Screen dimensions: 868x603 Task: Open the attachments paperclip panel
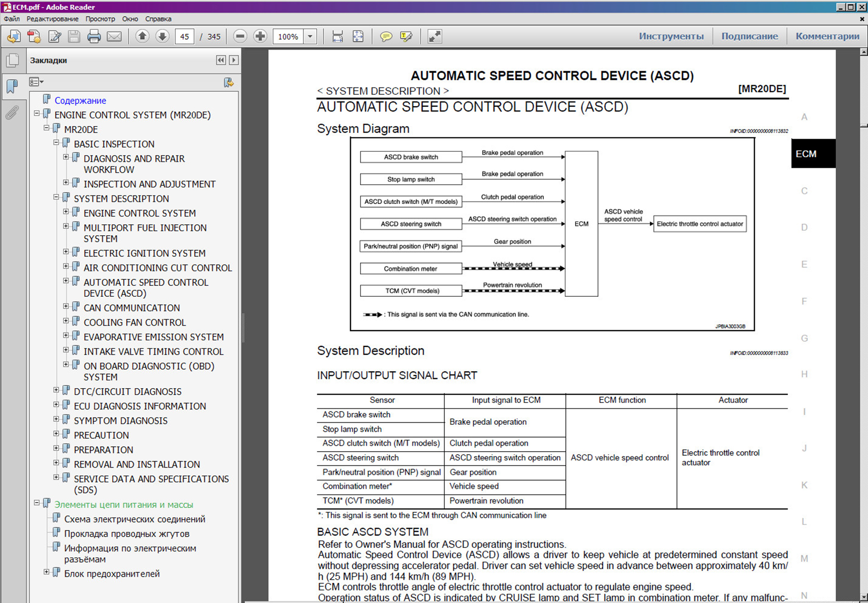[x=12, y=113]
